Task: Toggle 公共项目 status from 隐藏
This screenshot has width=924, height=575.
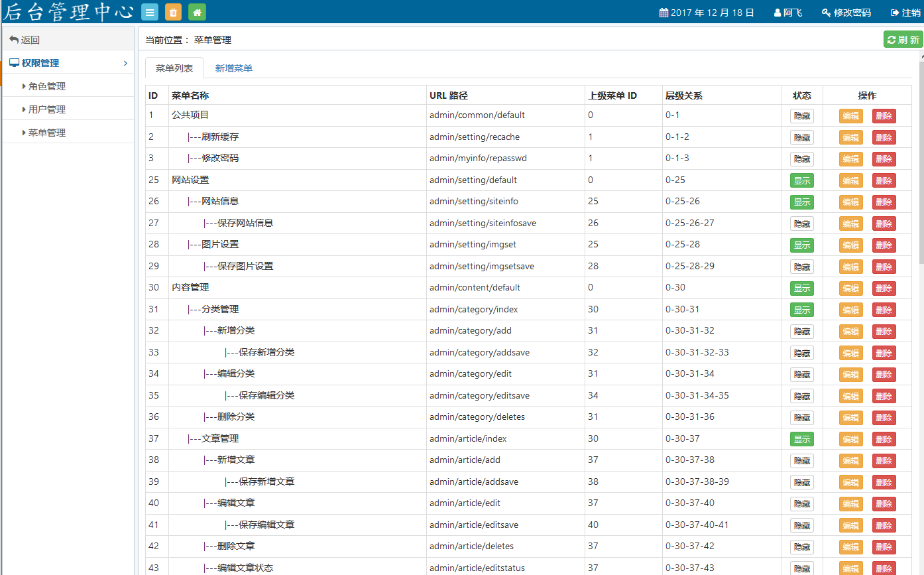Action: click(801, 116)
